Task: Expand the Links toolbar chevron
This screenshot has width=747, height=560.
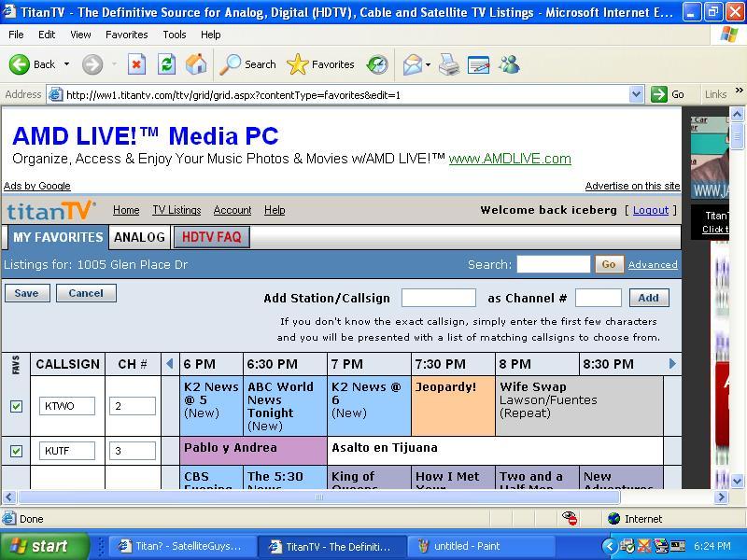Action: (739, 90)
